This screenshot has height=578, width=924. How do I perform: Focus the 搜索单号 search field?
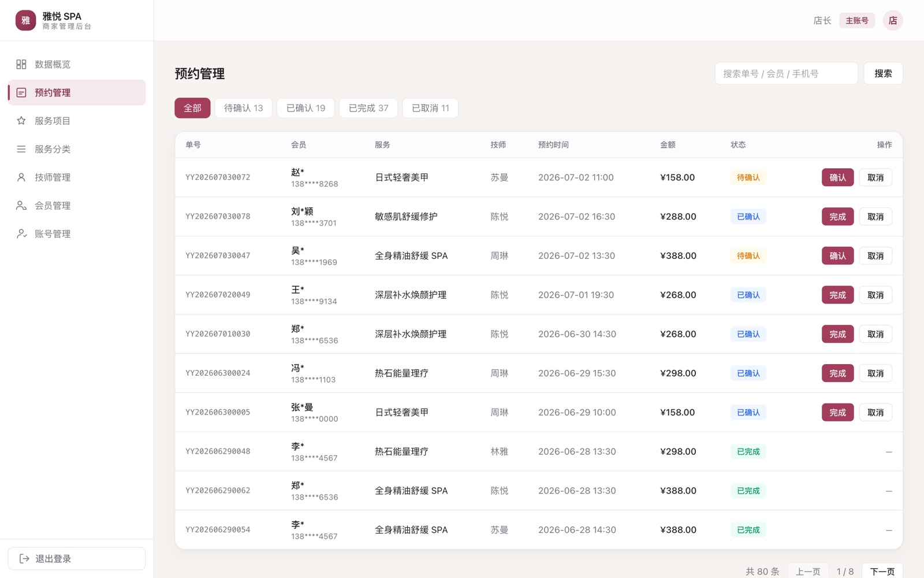(786, 73)
